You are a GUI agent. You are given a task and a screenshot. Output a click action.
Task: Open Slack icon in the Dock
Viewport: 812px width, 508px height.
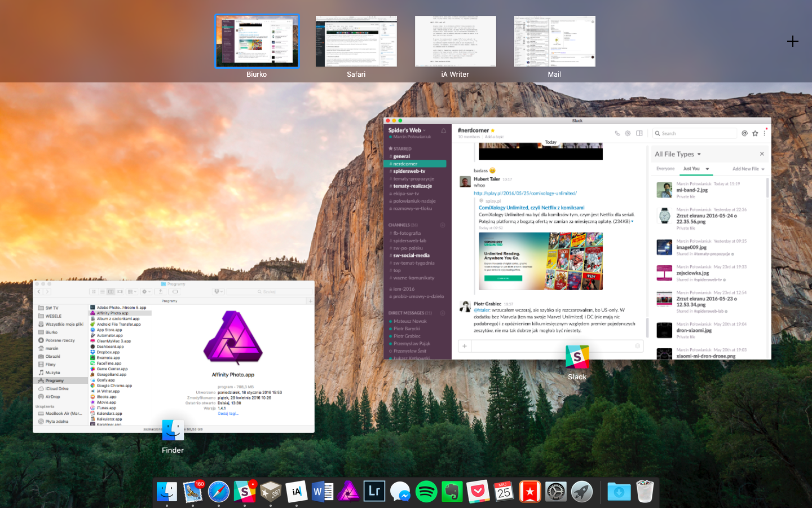(245, 492)
